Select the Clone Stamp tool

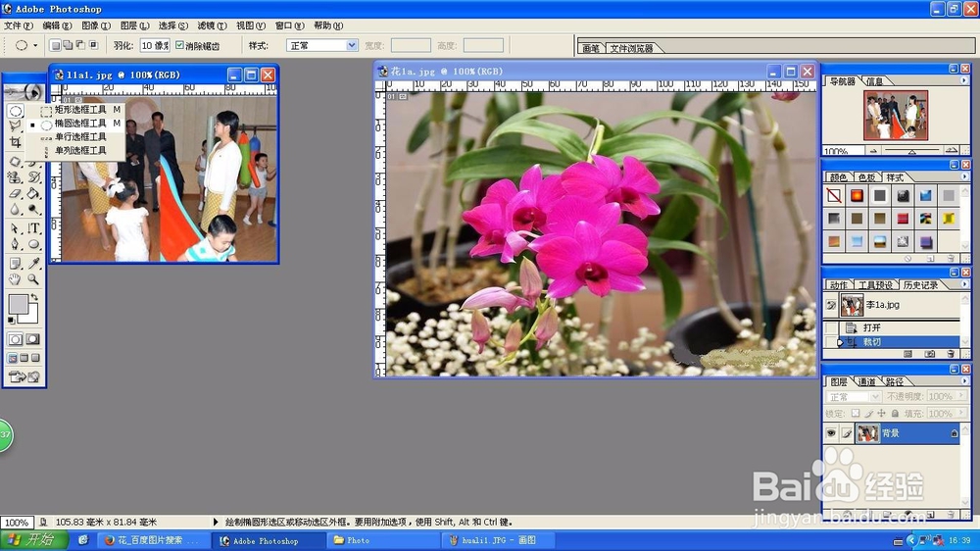click(x=16, y=177)
